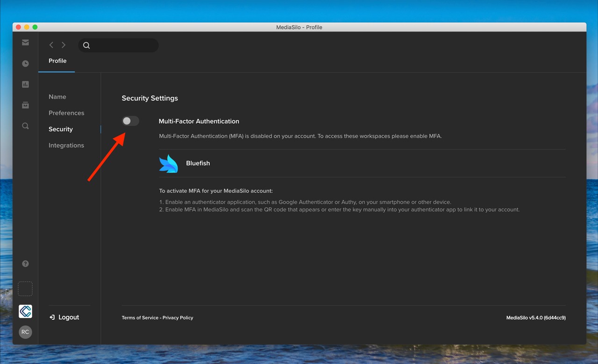Screen dimensions: 598x364
Task: Open the Name settings section
Action: tap(57, 97)
